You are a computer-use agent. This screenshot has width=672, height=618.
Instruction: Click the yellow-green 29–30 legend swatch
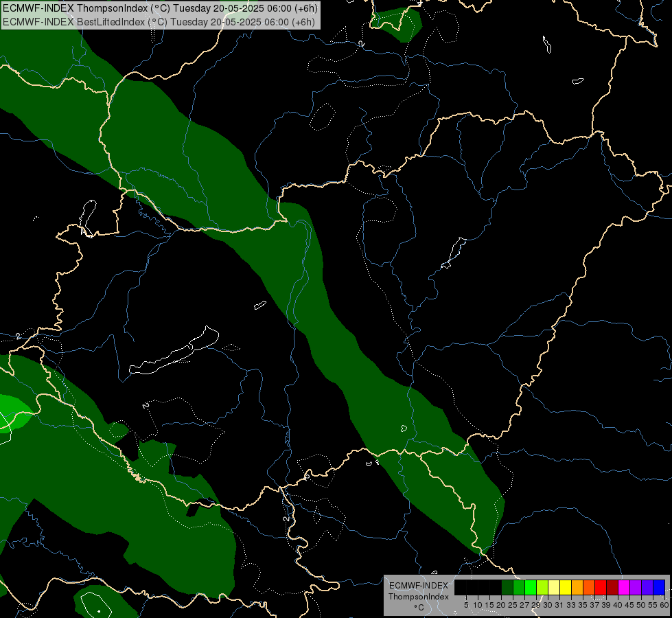point(542,587)
